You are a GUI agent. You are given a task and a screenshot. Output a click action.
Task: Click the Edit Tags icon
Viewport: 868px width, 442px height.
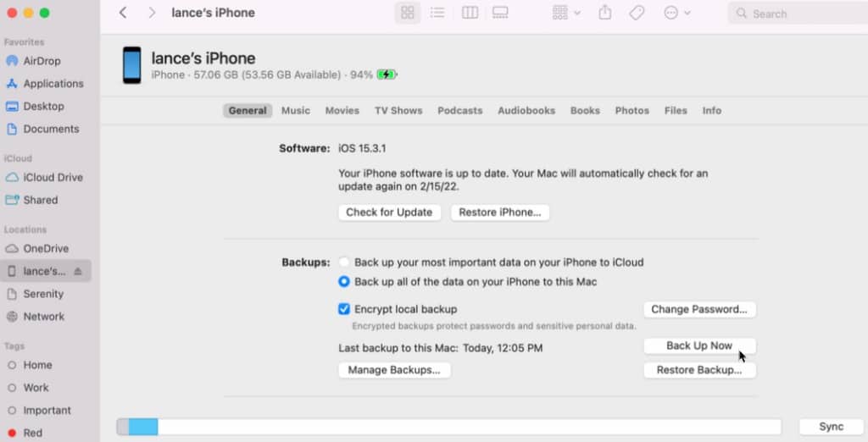(x=637, y=13)
